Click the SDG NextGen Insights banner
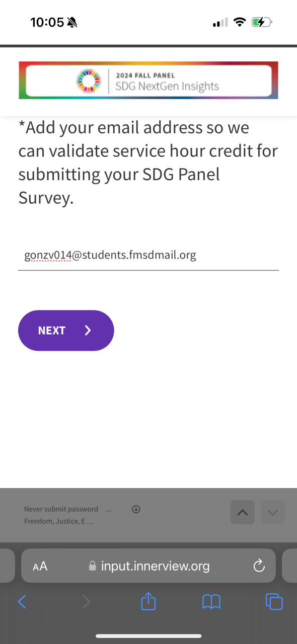The height and width of the screenshot is (644, 297). 148,80
